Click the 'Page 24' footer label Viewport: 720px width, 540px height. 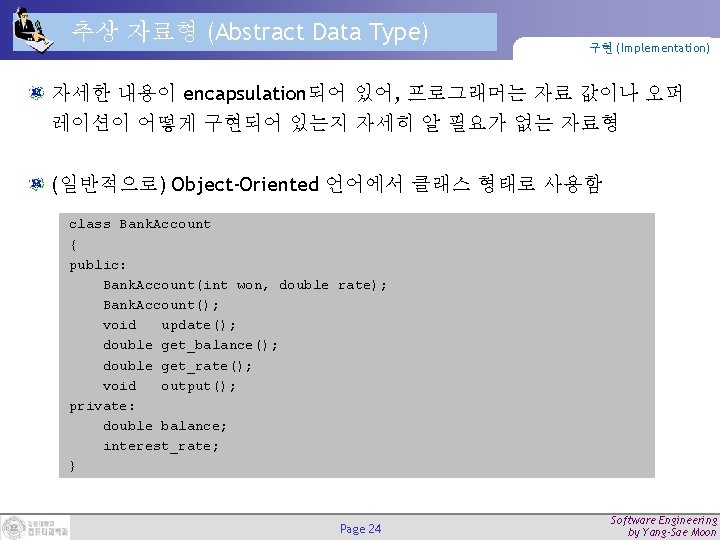click(x=360, y=529)
